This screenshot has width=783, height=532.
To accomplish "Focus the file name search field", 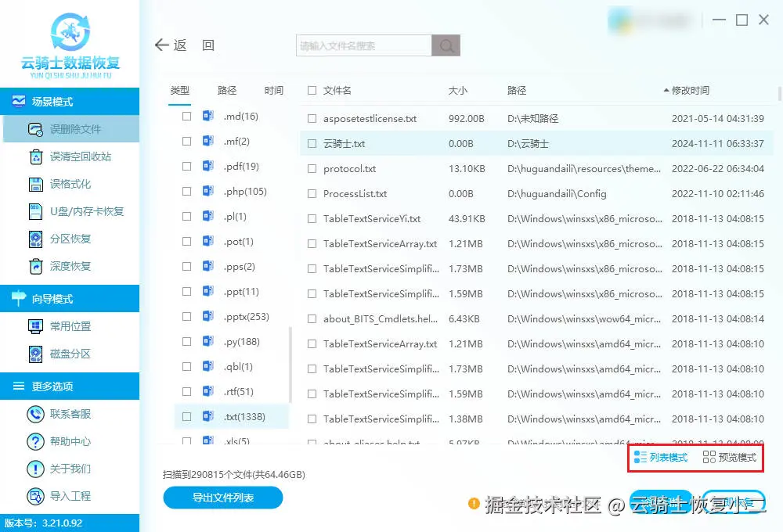I will [363, 45].
